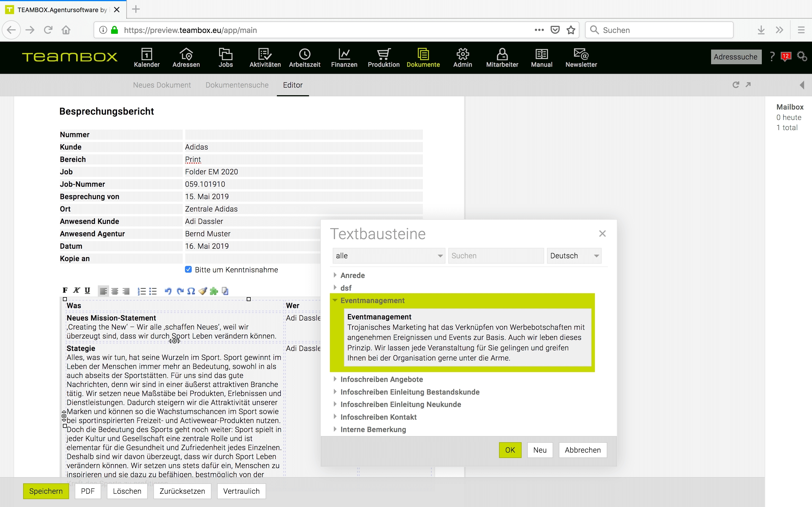
Task: Click the Abbrechen button in dialog
Action: coord(582,450)
